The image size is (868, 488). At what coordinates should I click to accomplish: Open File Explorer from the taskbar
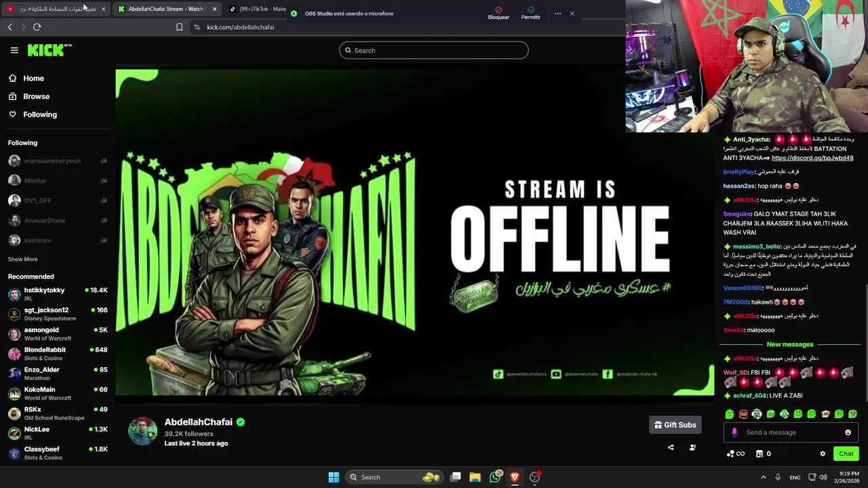[475, 477]
